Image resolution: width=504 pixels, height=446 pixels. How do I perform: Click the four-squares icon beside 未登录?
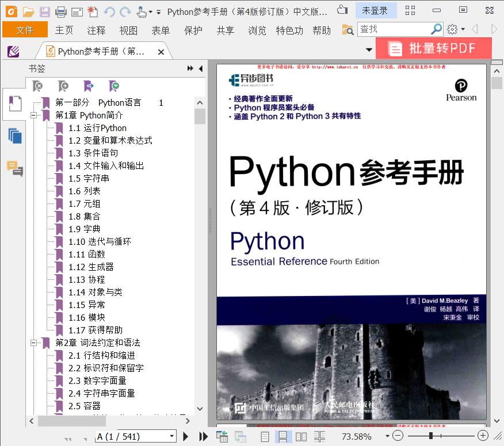410,10
